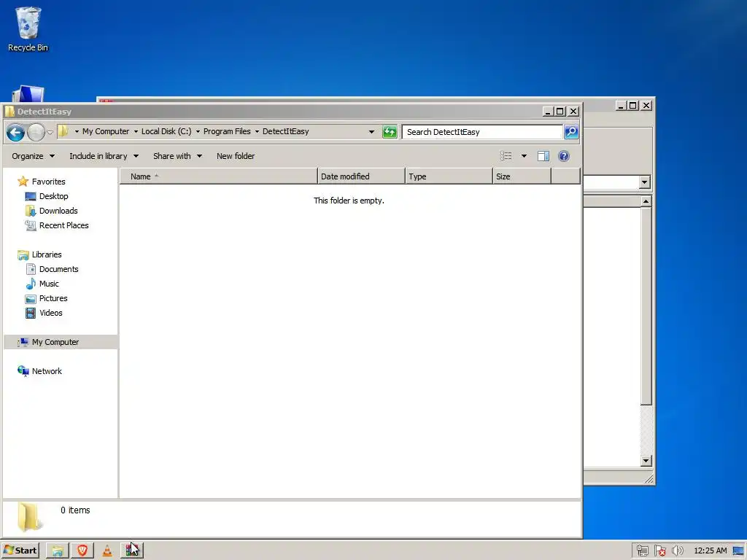This screenshot has width=747, height=560.
Task: Click the DetectItEasy title bar folder icon
Action: (9, 112)
